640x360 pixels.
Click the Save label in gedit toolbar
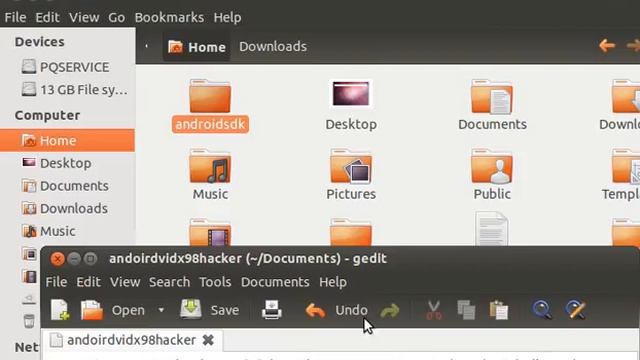pyautogui.click(x=225, y=310)
